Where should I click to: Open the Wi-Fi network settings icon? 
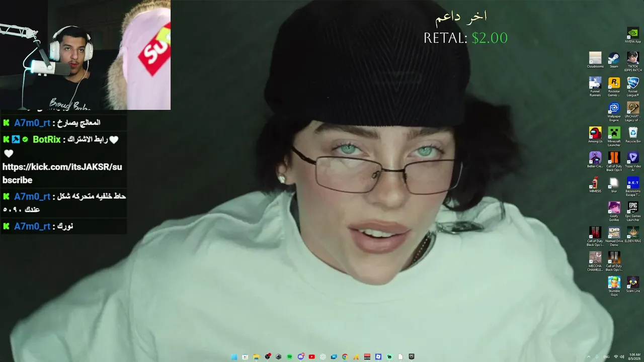(x=616, y=357)
